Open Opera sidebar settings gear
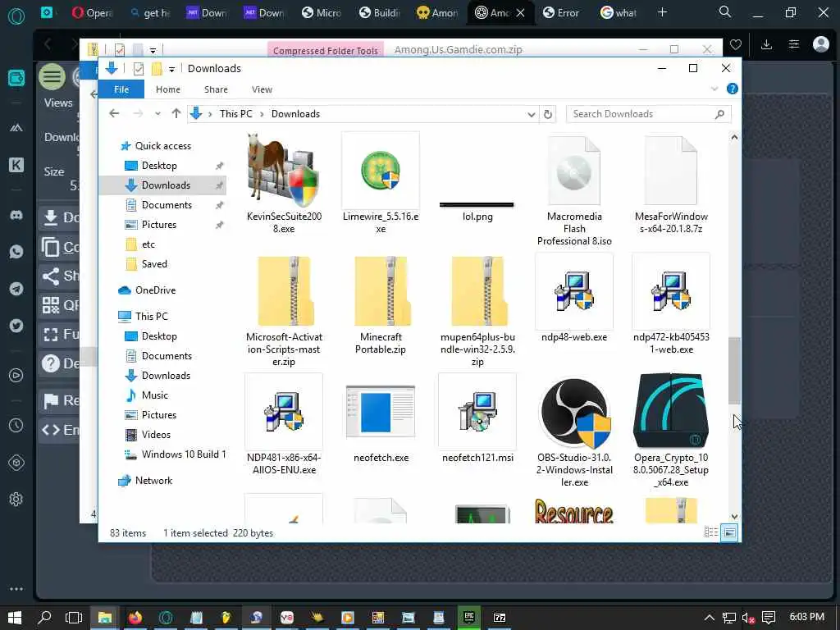 pyautogui.click(x=16, y=500)
